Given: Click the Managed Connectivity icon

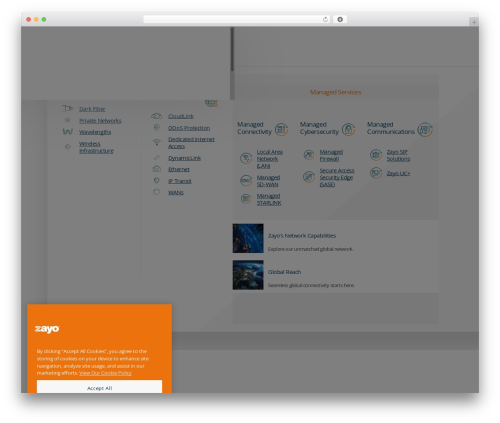Looking at the screenshot, I should 281,129.
